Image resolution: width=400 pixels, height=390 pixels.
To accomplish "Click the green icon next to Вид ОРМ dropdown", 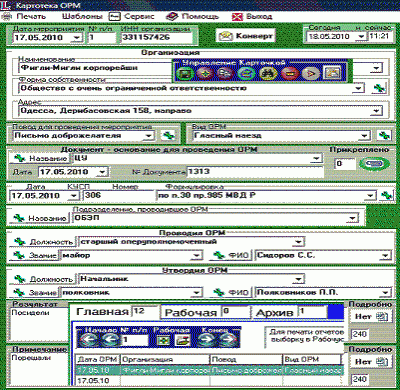I will click(x=385, y=135).
